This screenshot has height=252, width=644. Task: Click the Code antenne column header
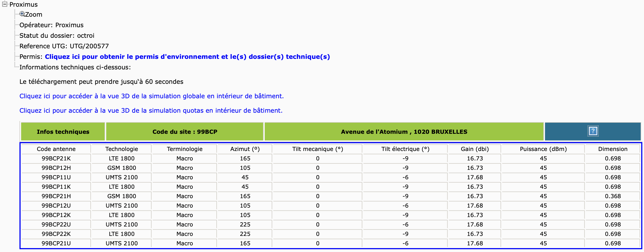click(x=56, y=149)
